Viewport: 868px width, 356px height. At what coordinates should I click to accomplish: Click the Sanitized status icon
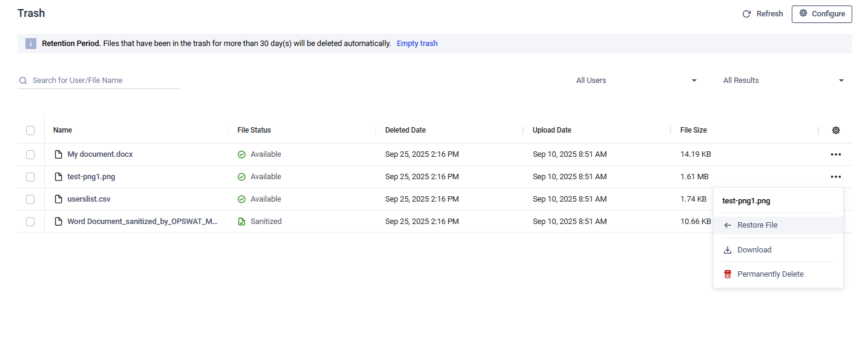tap(242, 222)
